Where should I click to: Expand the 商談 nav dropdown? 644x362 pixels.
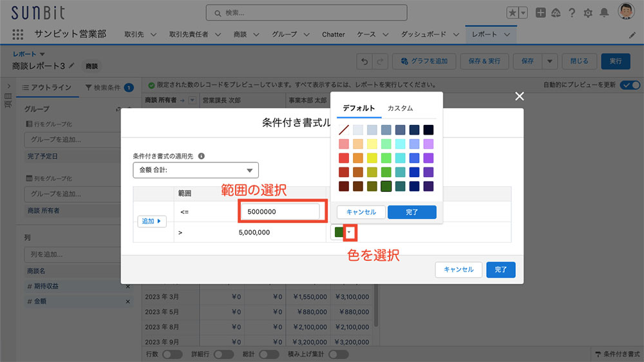pyautogui.click(x=256, y=35)
